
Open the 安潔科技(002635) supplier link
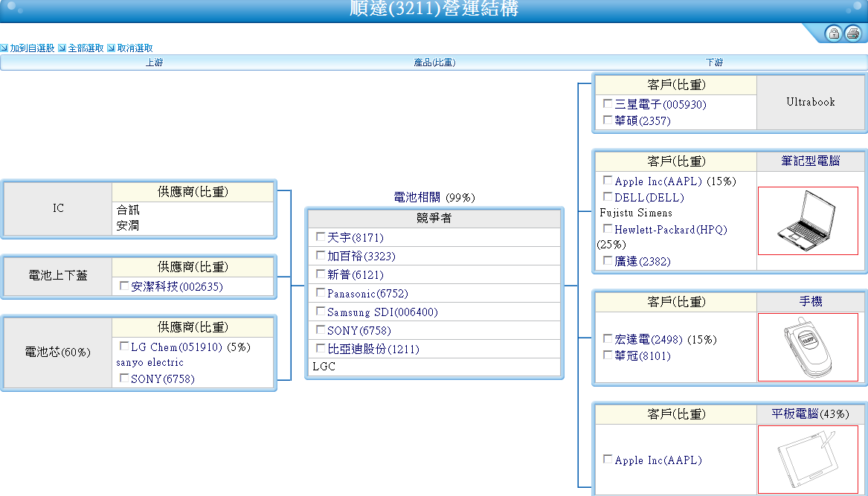(x=177, y=287)
